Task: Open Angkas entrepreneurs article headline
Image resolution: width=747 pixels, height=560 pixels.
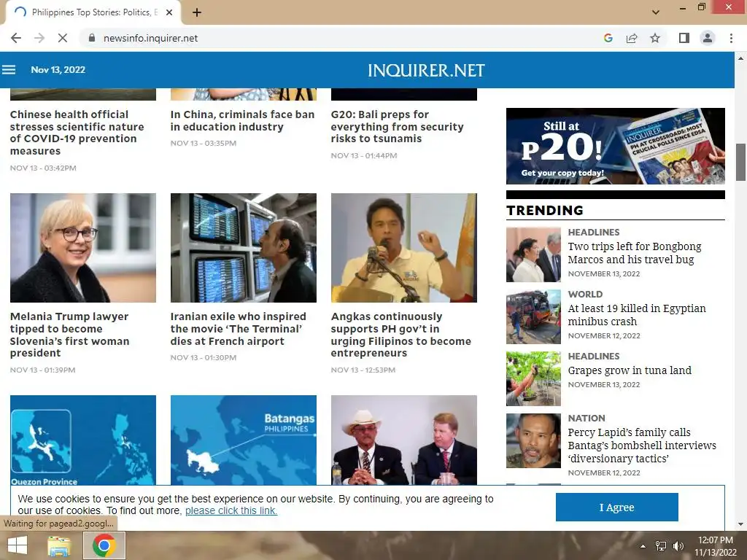Action: [401, 335]
